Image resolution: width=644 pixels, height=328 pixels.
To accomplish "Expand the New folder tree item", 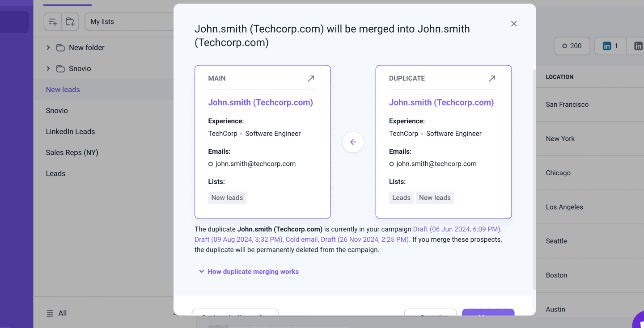I will tap(48, 47).
